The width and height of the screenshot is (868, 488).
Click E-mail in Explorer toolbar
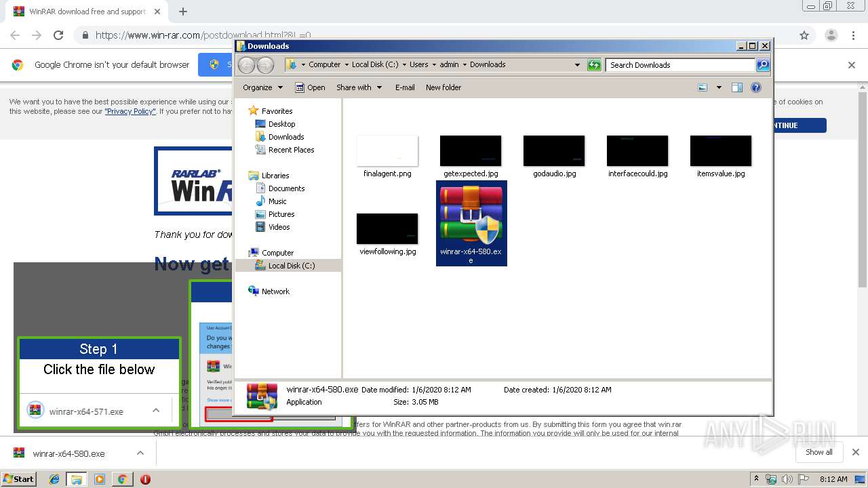405,87
